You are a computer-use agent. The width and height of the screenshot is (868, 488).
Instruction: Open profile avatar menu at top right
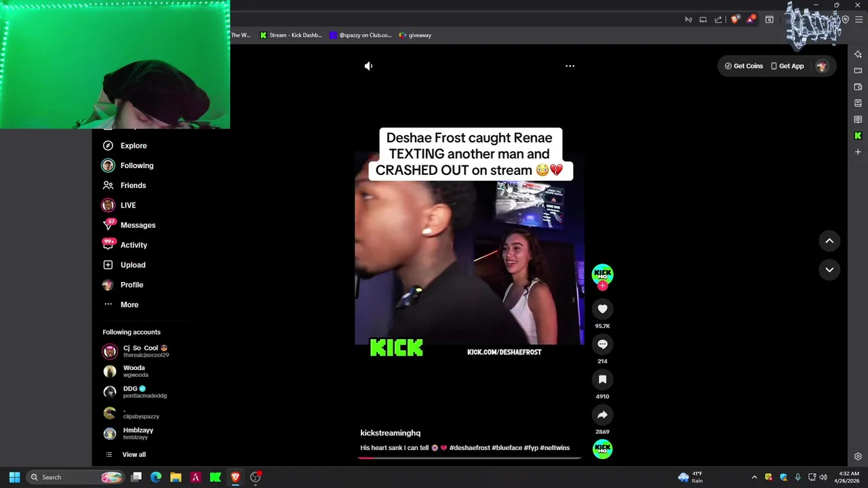click(x=822, y=66)
